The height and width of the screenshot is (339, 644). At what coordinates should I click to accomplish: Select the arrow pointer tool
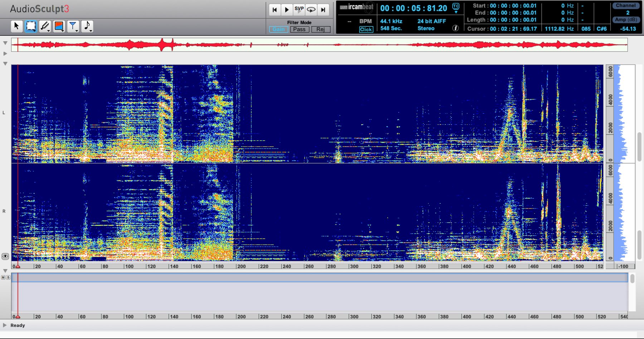pyautogui.click(x=16, y=26)
